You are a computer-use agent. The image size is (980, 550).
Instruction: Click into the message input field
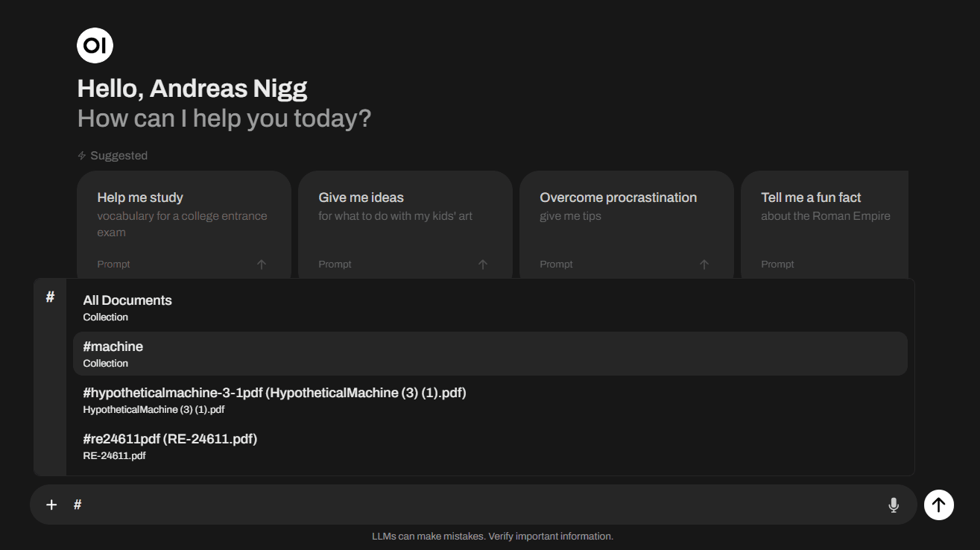coord(477,505)
